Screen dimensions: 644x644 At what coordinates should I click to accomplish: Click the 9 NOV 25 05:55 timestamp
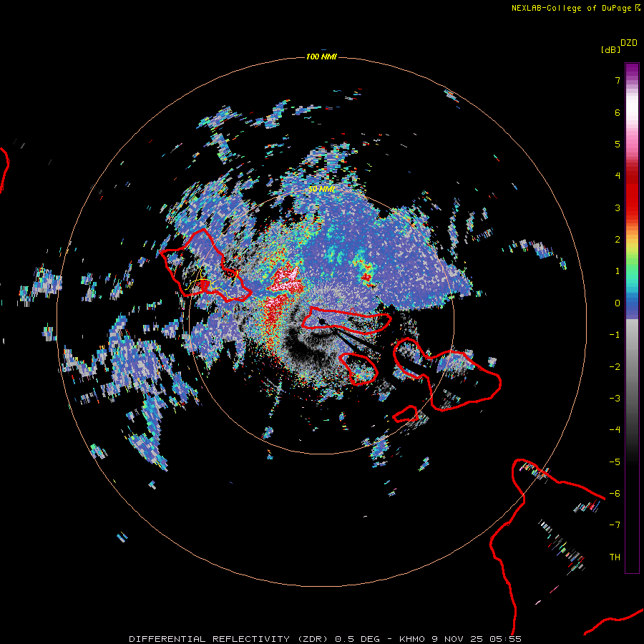point(477,639)
